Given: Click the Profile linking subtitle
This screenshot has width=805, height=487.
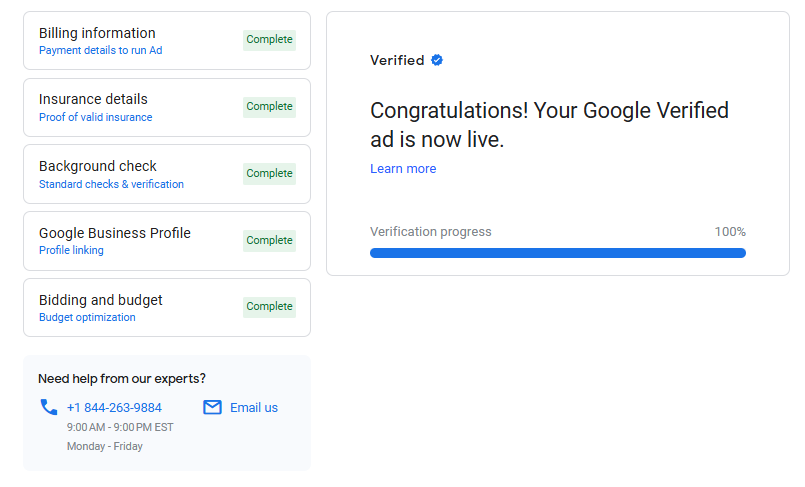Looking at the screenshot, I should (x=71, y=250).
